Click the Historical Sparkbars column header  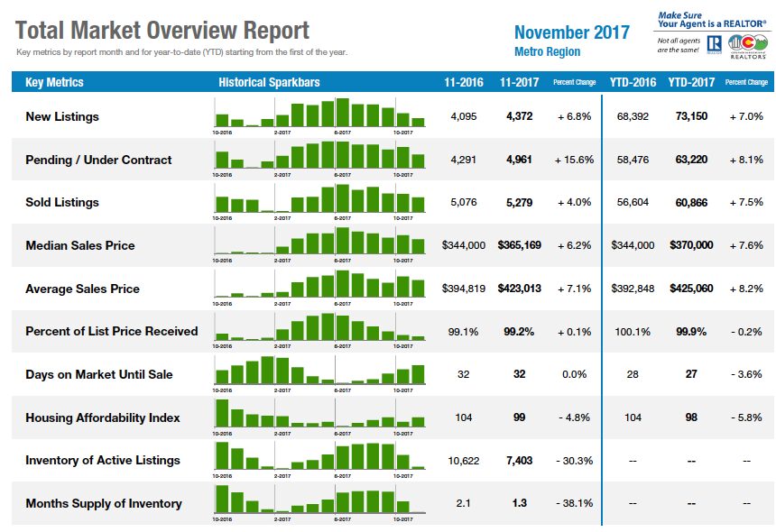pyautogui.click(x=269, y=82)
